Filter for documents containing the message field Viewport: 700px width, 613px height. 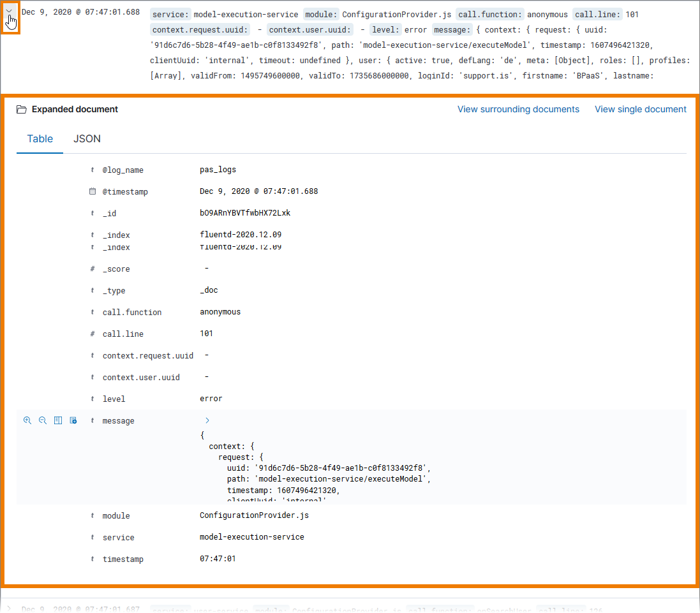[73, 420]
